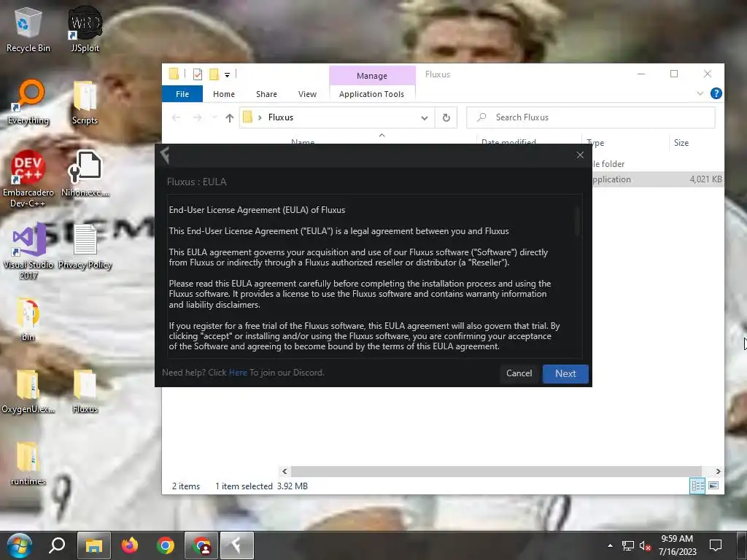The image size is (747, 560).
Task: Launch Chrome from the taskbar
Action: [166, 545]
